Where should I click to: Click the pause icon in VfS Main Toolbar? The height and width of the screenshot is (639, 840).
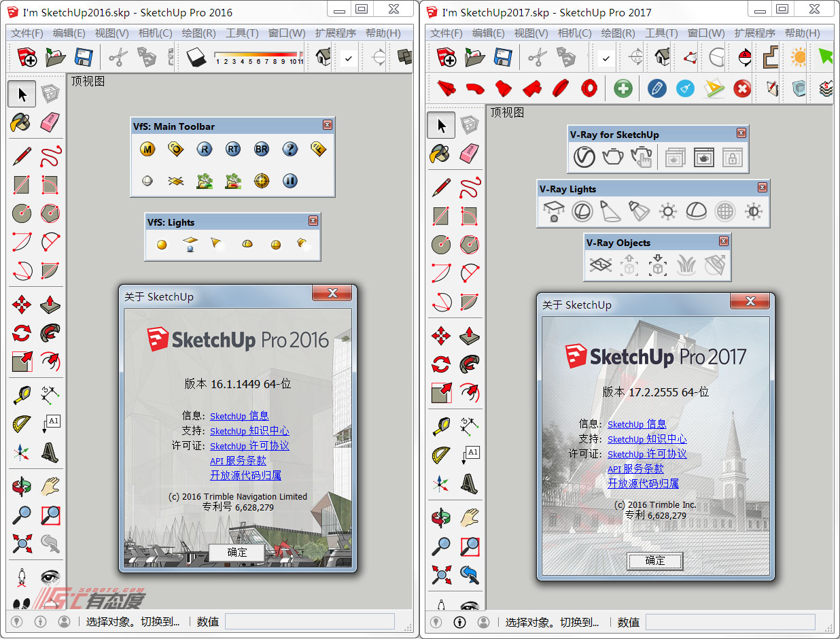click(290, 181)
